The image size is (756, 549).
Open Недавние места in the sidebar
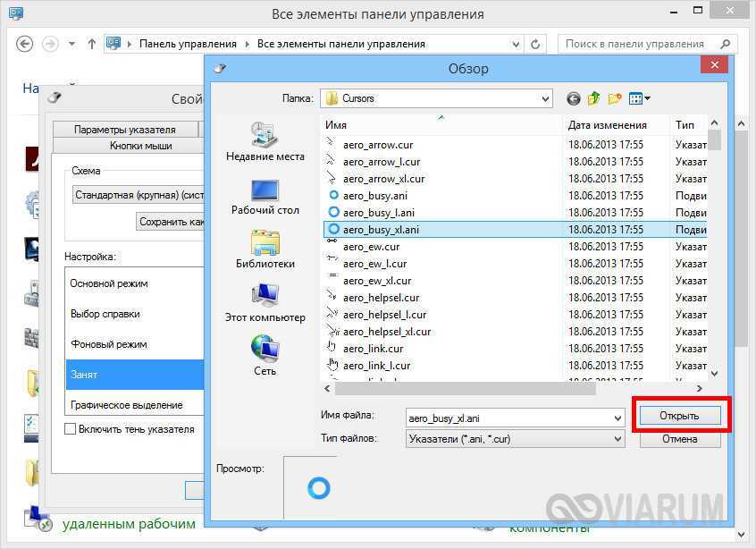265,141
